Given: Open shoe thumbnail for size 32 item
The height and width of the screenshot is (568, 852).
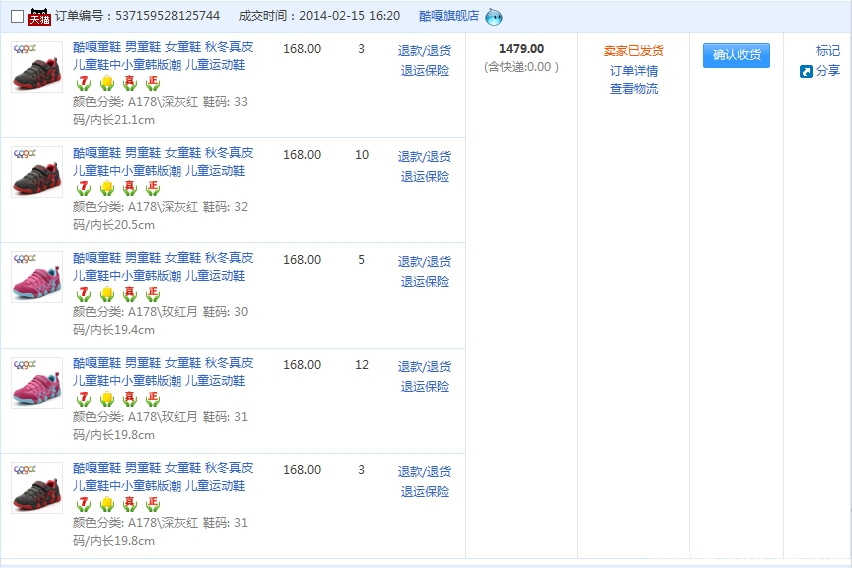Looking at the screenshot, I should point(37,172).
